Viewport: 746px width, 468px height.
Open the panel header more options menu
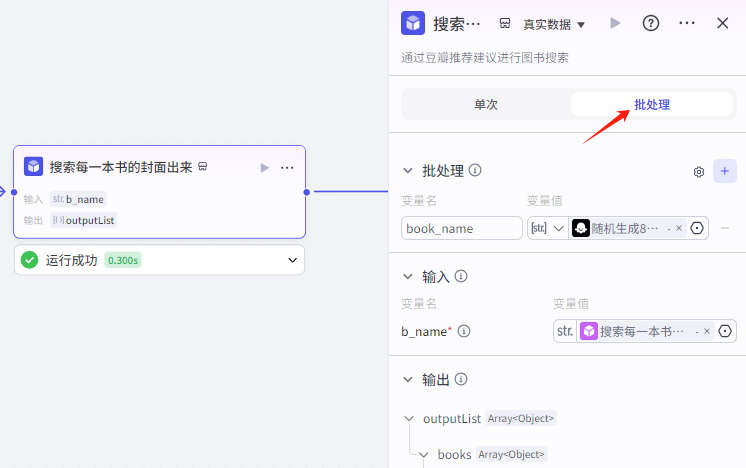tap(687, 23)
